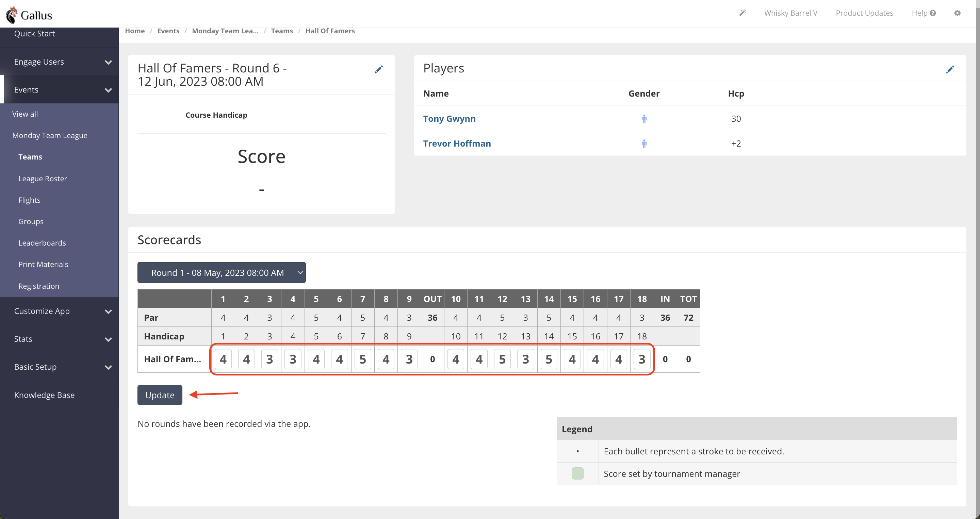This screenshot has width=980, height=519.
Task: Click Events in the breadcrumb
Action: point(168,31)
